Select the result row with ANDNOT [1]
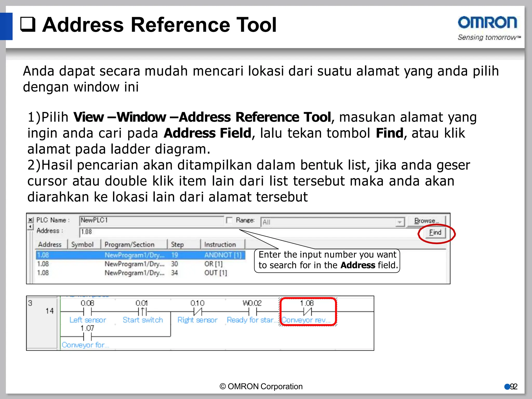 click(x=140, y=255)
